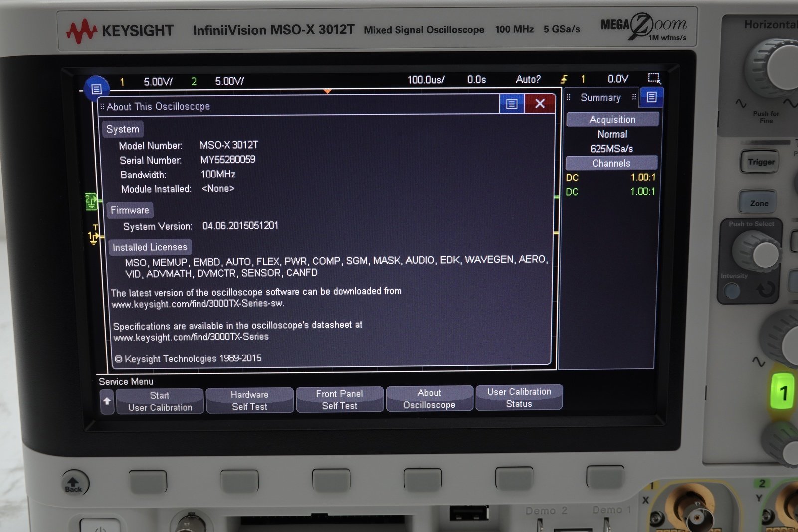This screenshot has width=798, height=532.
Task: Tap the yellow DC 1.00:1 channel row
Action: pos(611,177)
